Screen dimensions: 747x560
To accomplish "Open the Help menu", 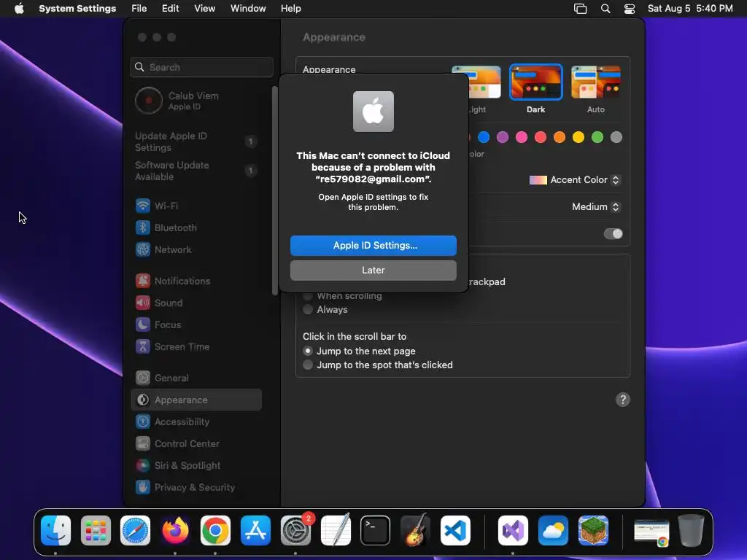I will pyautogui.click(x=290, y=9).
